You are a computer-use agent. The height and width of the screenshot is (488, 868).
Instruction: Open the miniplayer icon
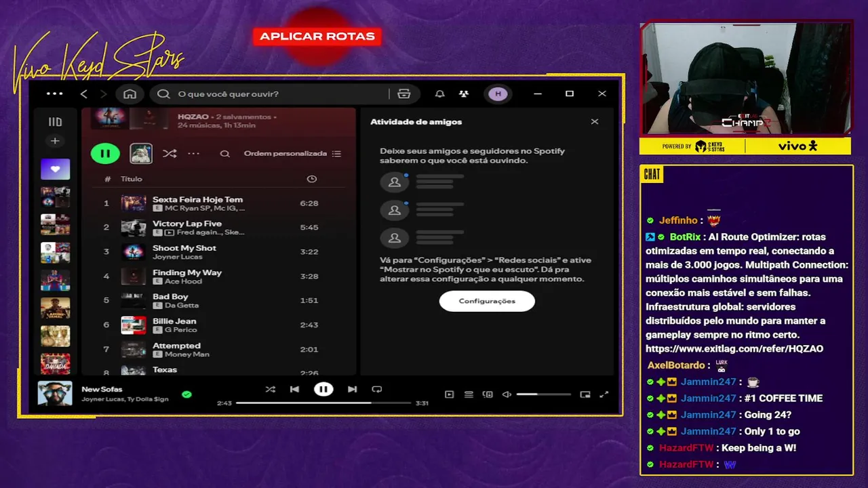pos(585,394)
